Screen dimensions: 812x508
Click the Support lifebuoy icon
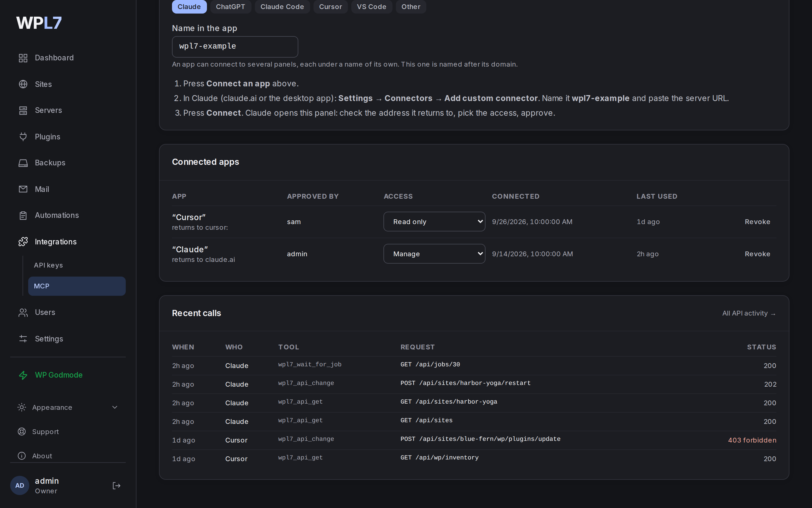point(21,432)
